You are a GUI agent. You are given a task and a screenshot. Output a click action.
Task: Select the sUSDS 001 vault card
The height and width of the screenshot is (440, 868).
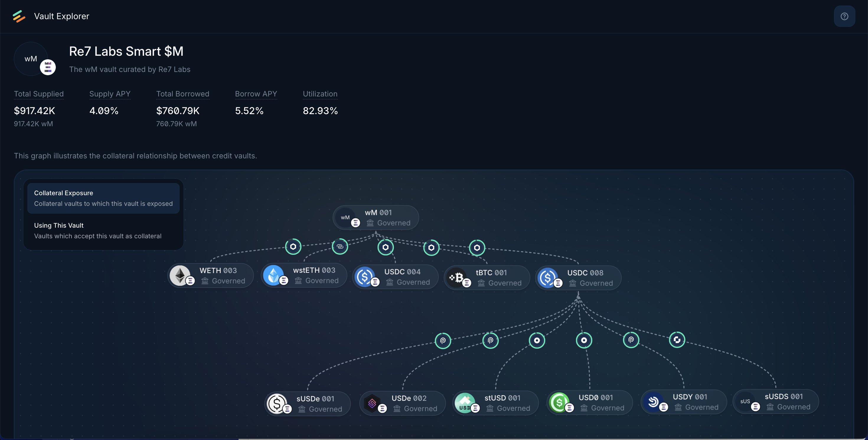pos(775,401)
